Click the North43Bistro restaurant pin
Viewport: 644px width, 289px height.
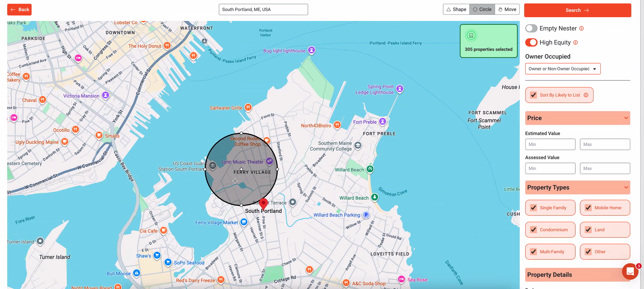[337, 125]
